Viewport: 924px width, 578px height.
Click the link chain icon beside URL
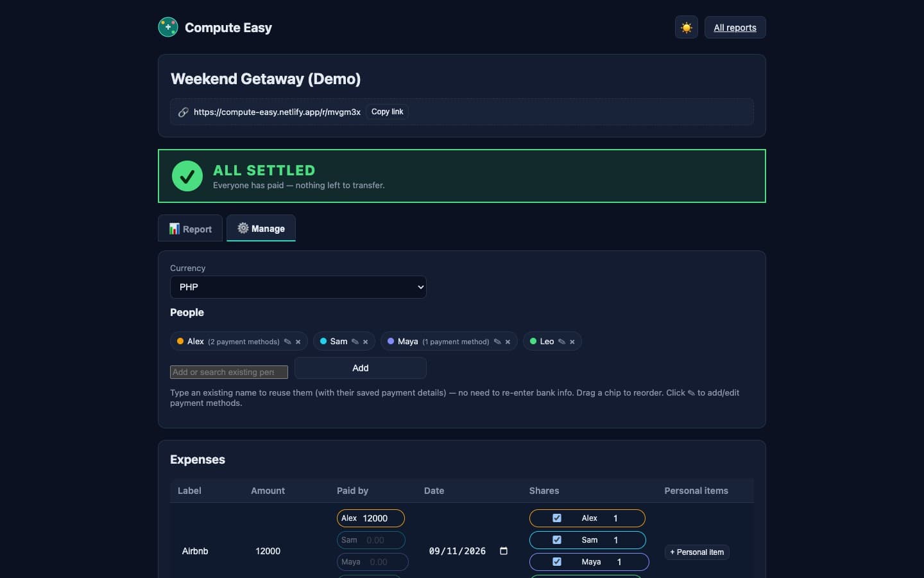(183, 112)
